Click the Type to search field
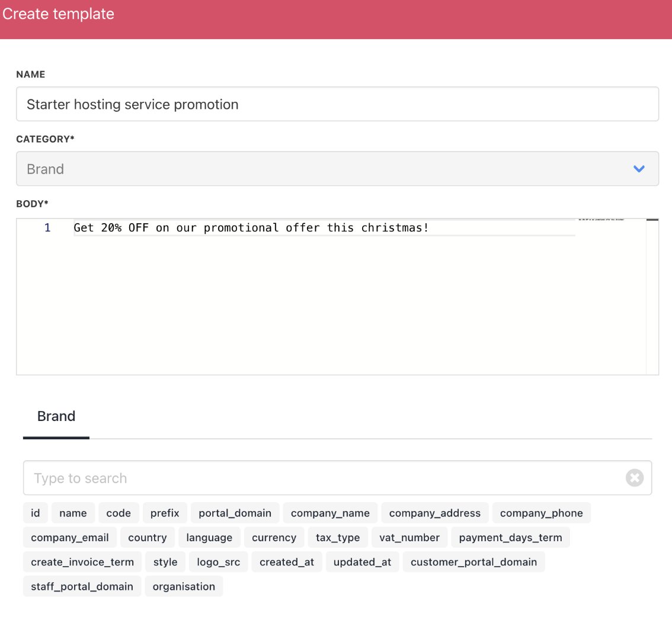 pos(337,478)
